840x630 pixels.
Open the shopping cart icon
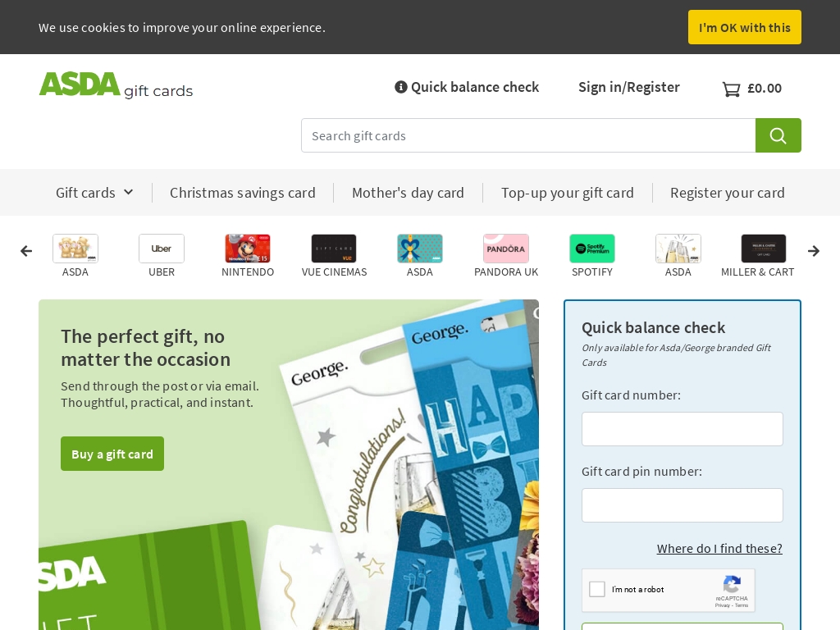point(731,89)
